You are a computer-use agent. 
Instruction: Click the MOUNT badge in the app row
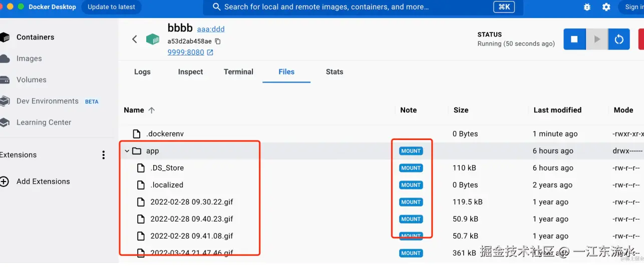(411, 151)
